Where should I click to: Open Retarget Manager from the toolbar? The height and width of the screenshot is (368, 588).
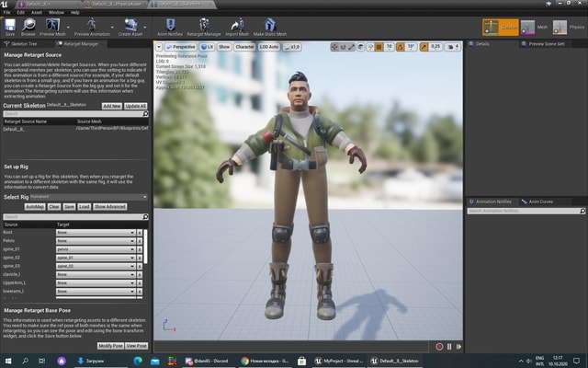pyautogui.click(x=206, y=25)
